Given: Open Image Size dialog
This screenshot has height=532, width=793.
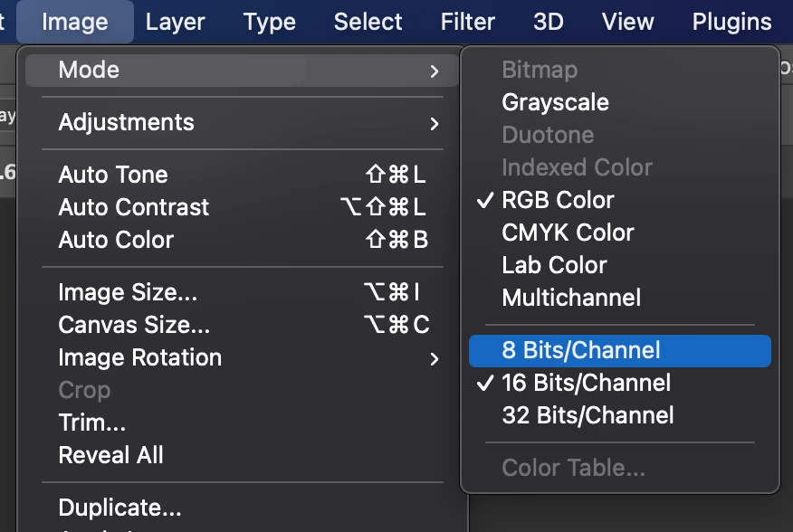Looking at the screenshot, I should tap(128, 292).
